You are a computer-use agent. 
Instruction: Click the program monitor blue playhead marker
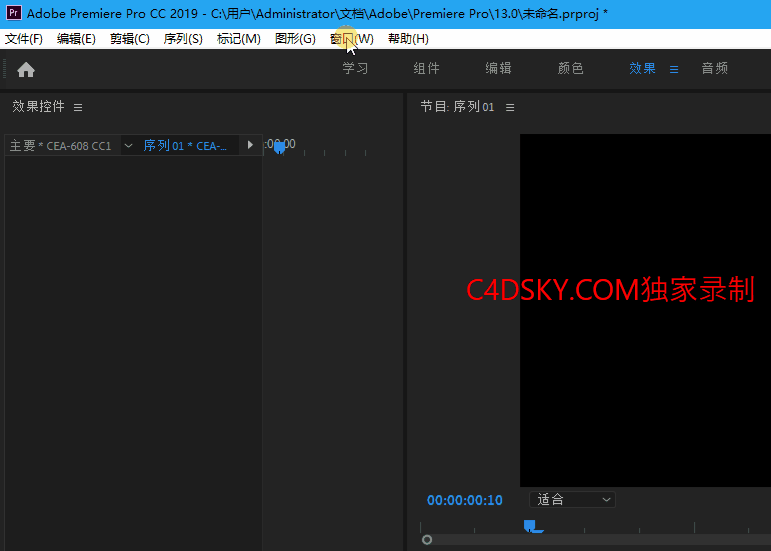click(530, 526)
